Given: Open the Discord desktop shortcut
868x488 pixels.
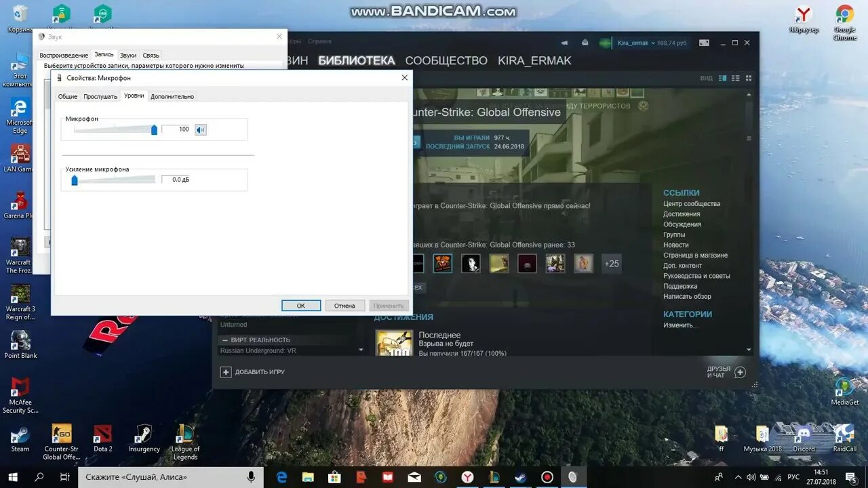Looking at the screenshot, I should 804,438.
